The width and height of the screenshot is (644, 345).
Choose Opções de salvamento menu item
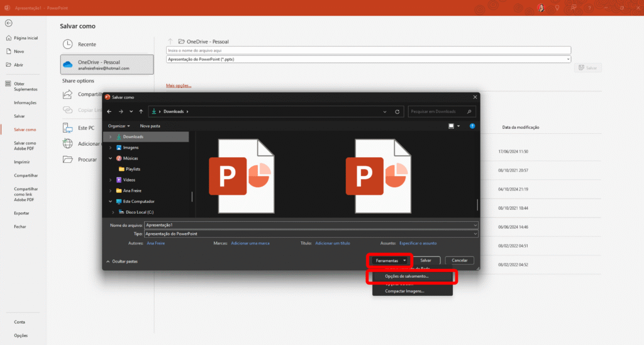[407, 276]
